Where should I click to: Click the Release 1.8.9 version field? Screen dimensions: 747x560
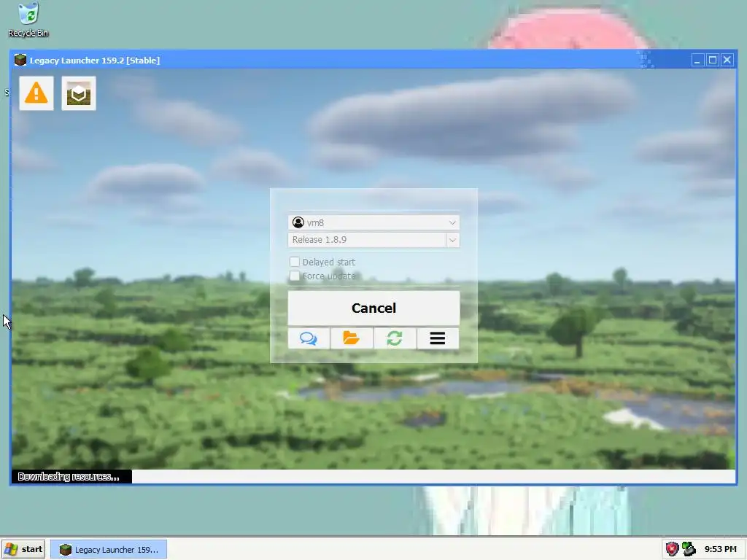coord(367,240)
